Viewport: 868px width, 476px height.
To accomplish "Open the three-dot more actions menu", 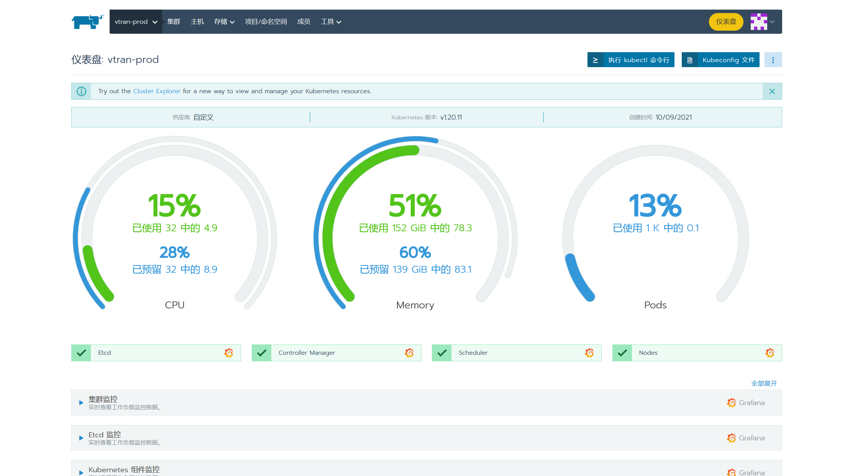I will click(773, 60).
